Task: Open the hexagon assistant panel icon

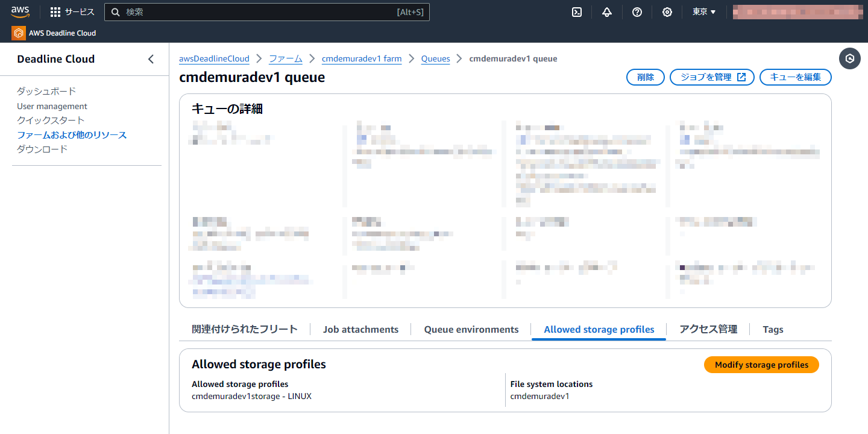Action: point(850,58)
